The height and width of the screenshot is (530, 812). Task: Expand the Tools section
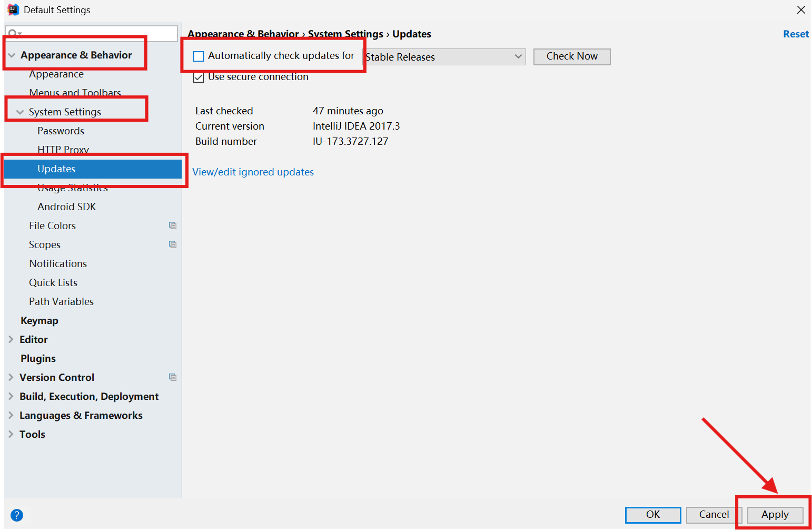(x=11, y=434)
